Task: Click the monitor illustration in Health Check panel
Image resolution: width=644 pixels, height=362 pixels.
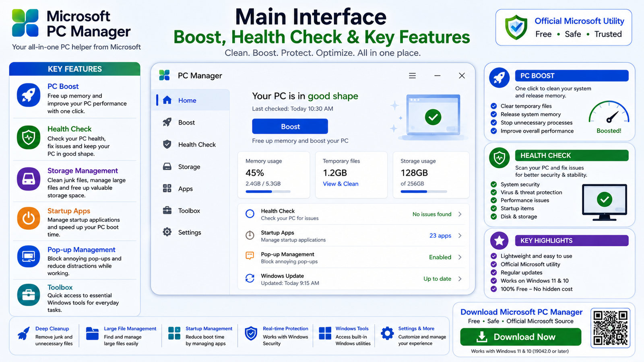Action: [605, 202]
